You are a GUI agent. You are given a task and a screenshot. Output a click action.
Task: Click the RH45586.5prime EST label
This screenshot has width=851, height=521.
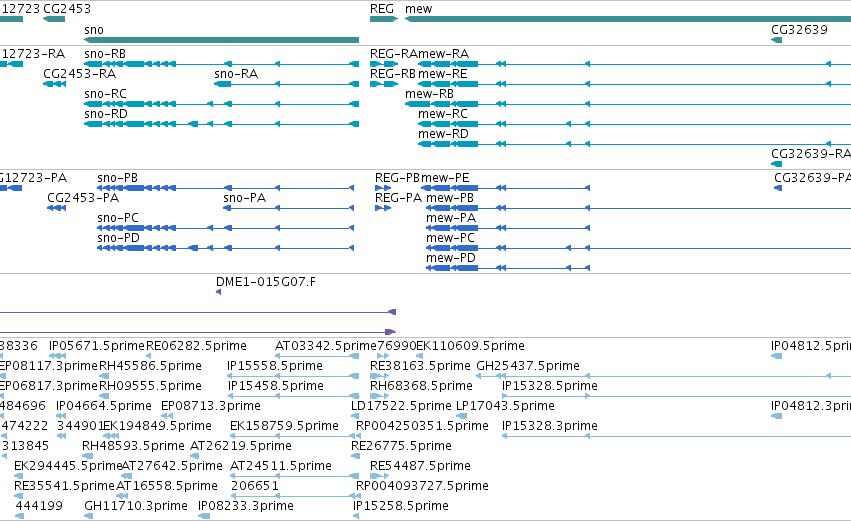click(150, 366)
